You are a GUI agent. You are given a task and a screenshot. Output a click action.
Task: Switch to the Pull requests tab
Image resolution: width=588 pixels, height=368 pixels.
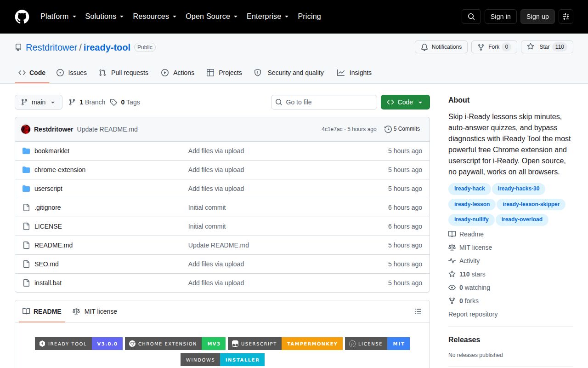coord(124,73)
